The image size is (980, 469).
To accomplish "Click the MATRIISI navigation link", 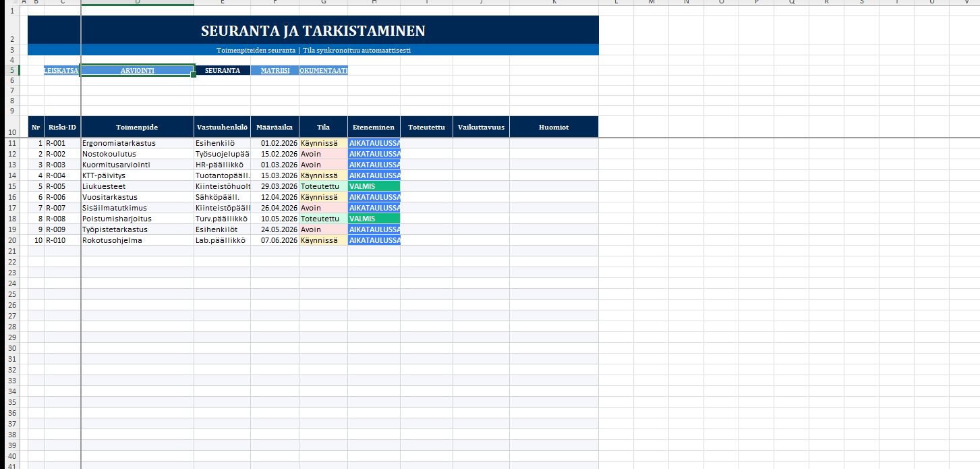I will [275, 70].
